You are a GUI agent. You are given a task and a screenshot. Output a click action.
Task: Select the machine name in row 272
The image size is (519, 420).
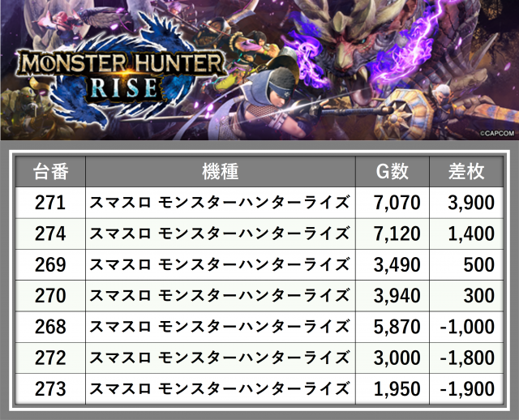click(x=220, y=357)
